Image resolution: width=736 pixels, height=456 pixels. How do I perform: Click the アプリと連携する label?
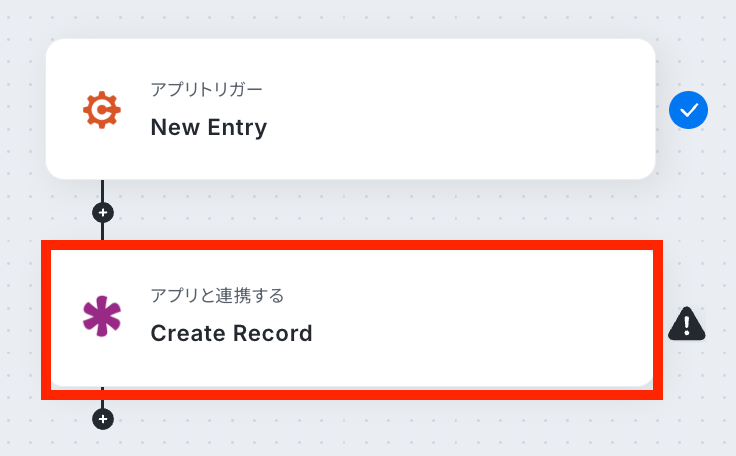[217, 295]
